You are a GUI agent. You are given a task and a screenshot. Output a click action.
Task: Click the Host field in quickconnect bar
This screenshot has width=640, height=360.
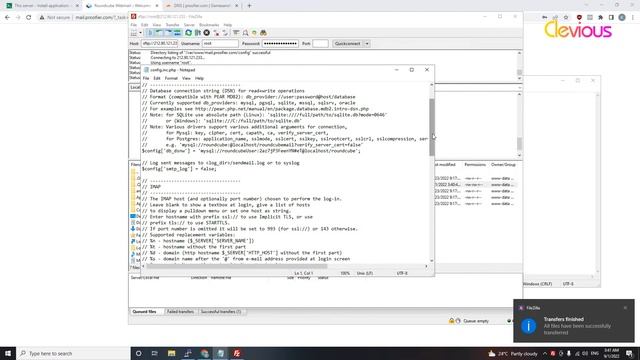(x=160, y=43)
